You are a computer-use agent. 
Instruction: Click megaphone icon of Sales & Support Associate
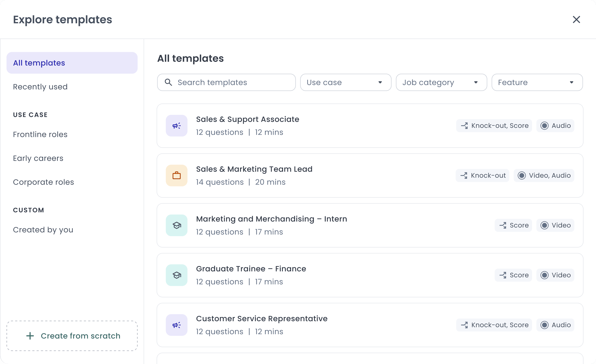coord(176,125)
